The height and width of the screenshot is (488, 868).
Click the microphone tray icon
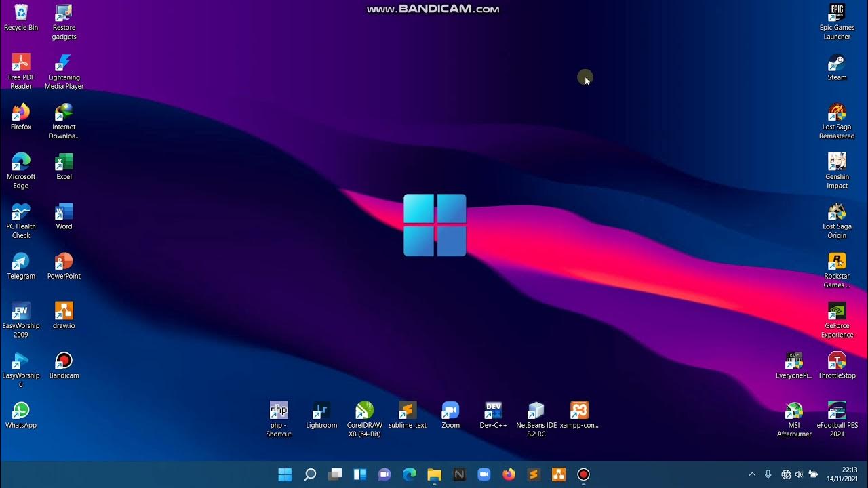click(x=768, y=474)
